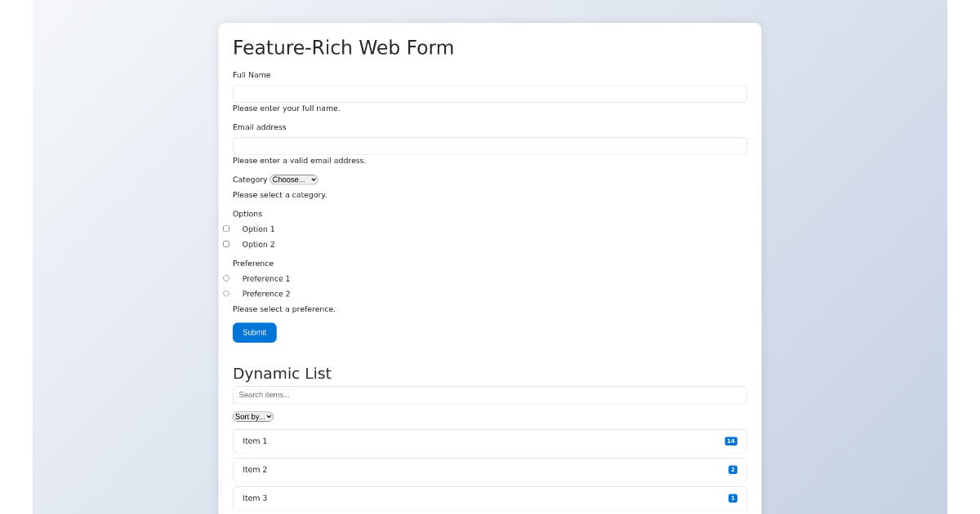
Task: Open the Sort by dropdown
Action: [252, 416]
